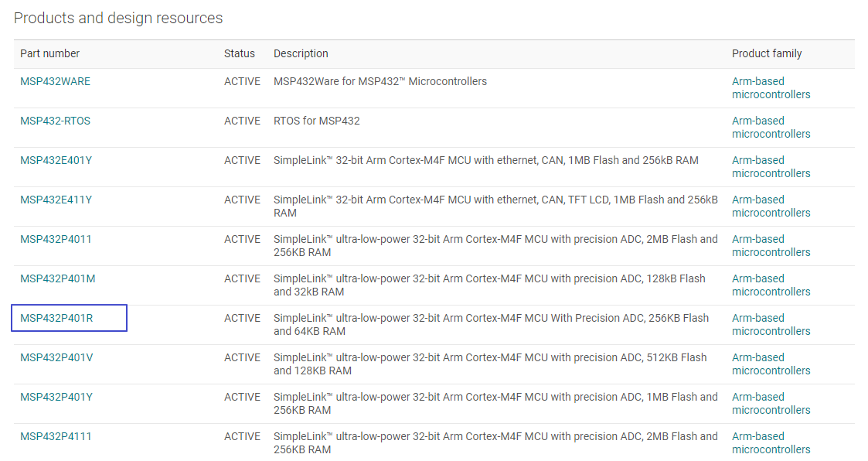This screenshot has height=461, width=868.
Task: Select the MSP432E411Y part number link
Action: [56, 200]
